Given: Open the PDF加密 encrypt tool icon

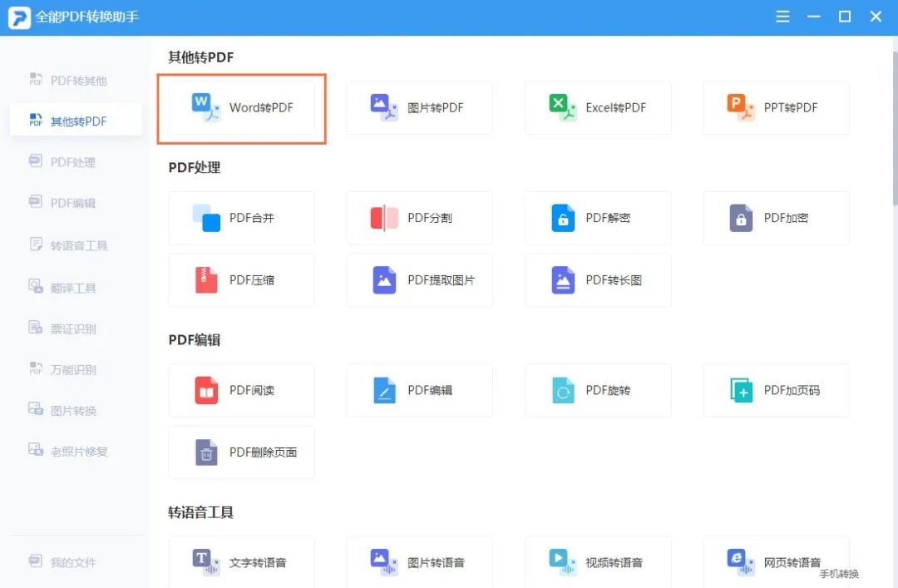Looking at the screenshot, I should point(741,218).
